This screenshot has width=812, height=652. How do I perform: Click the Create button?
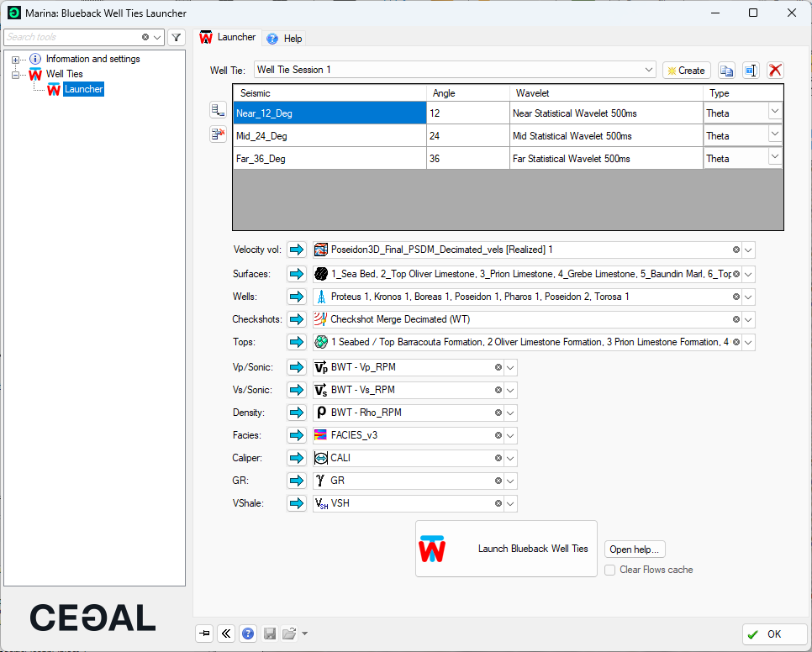(686, 71)
